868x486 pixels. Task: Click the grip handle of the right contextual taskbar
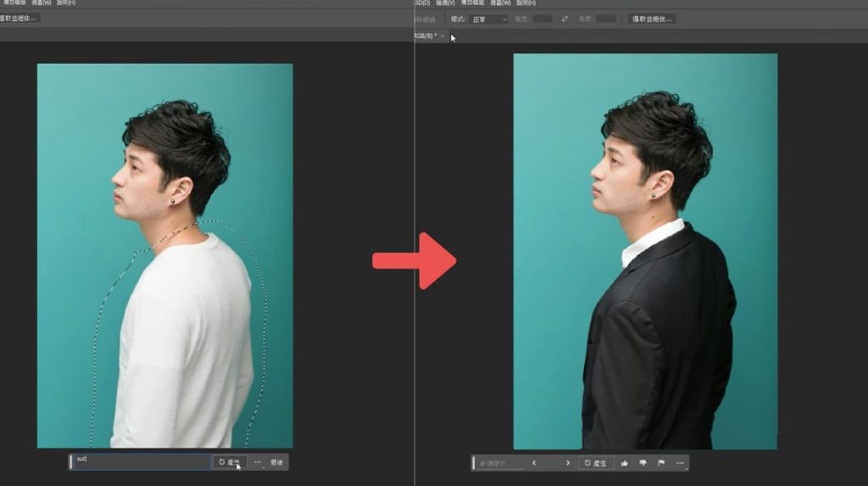473,463
